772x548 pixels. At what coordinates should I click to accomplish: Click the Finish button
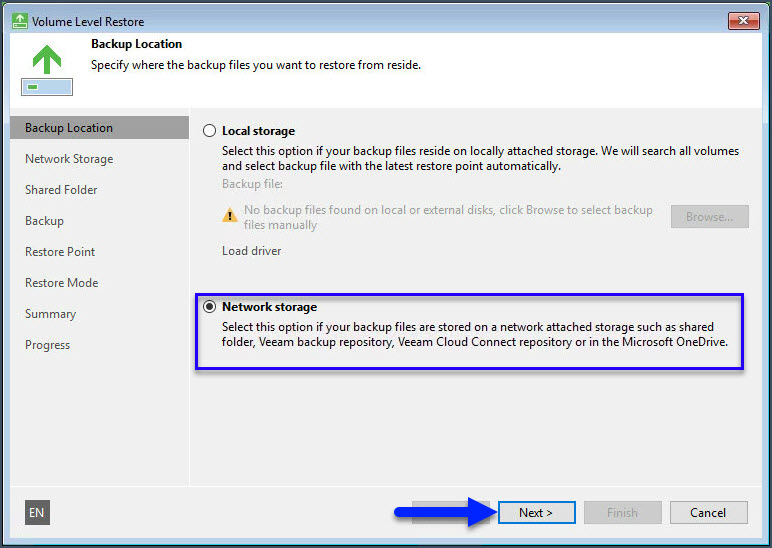[x=621, y=513]
